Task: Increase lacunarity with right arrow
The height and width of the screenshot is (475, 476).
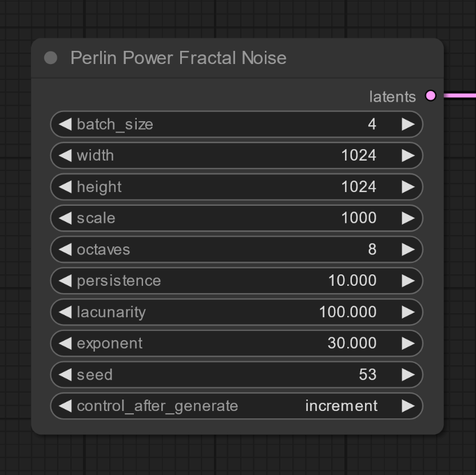Action: click(407, 312)
